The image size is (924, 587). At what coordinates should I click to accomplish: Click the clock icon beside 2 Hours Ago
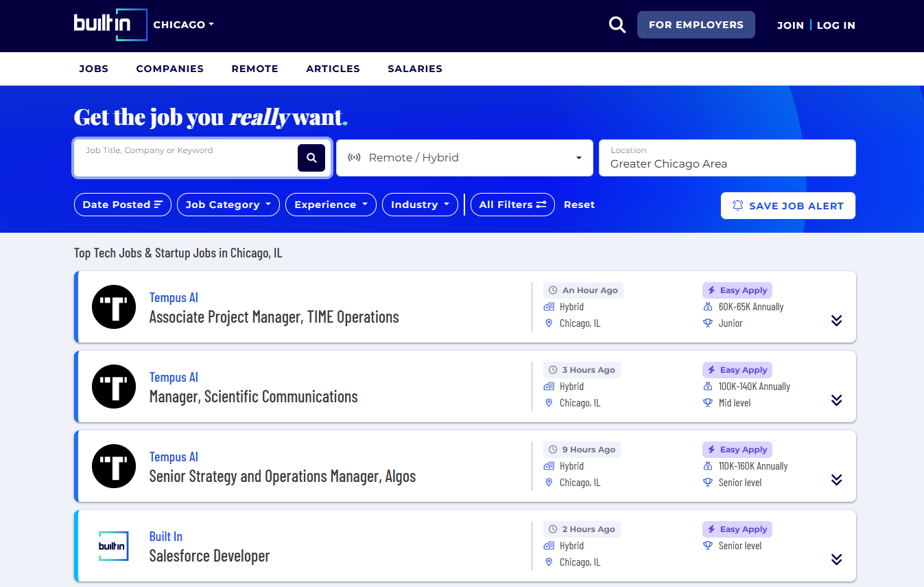pos(553,529)
